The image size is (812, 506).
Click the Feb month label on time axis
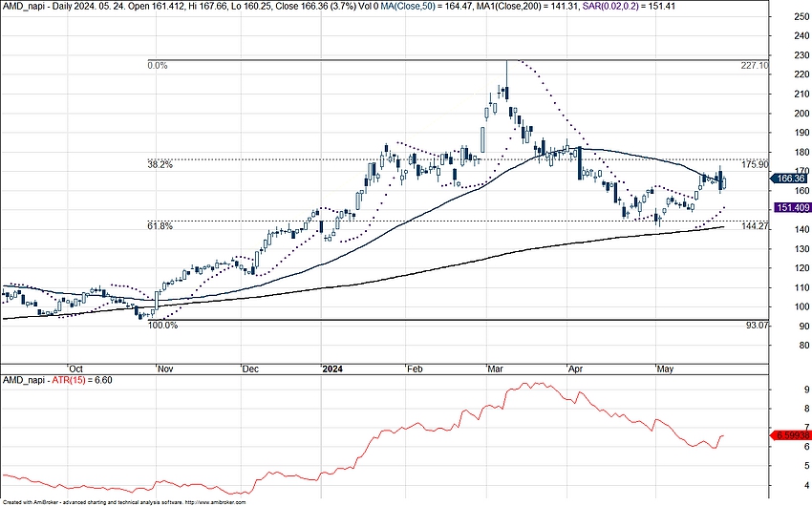(415, 369)
